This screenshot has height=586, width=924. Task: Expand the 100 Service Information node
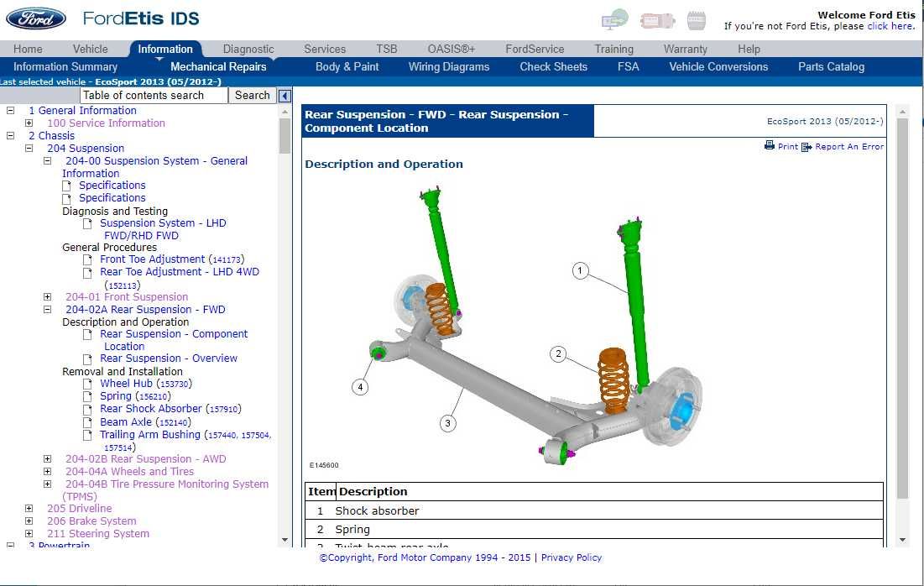click(29, 123)
